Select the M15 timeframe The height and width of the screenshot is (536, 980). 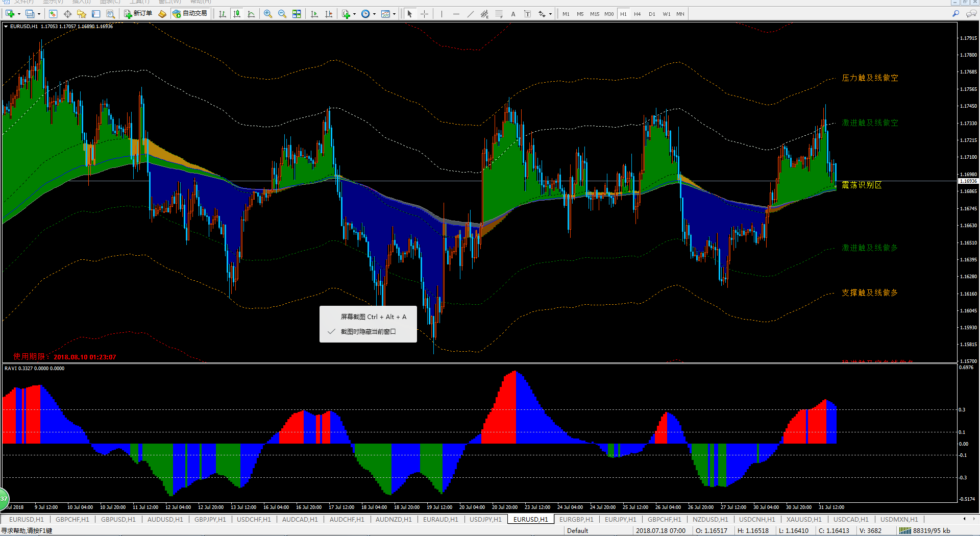pos(595,14)
